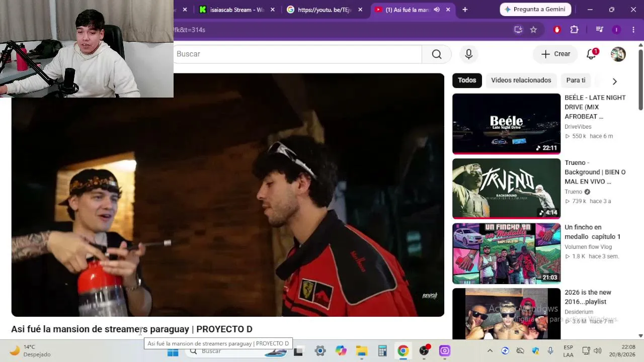
Task: Open the Windows Start menu
Action: tap(173, 351)
